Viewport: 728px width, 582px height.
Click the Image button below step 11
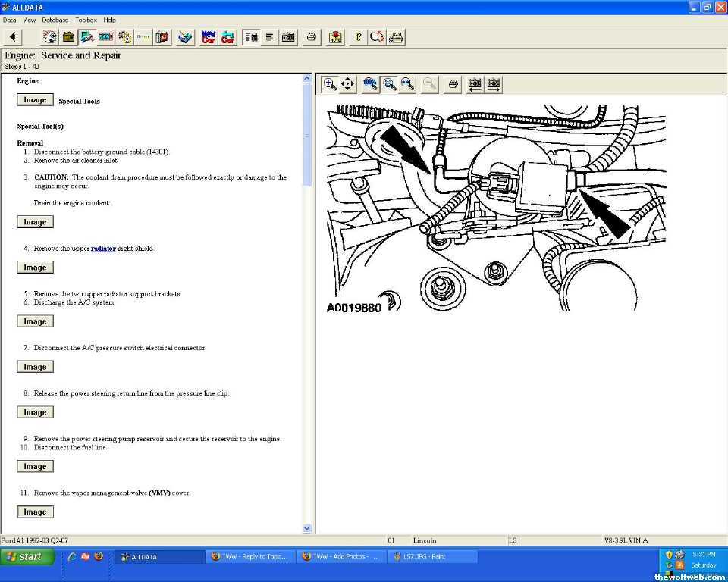pos(35,512)
